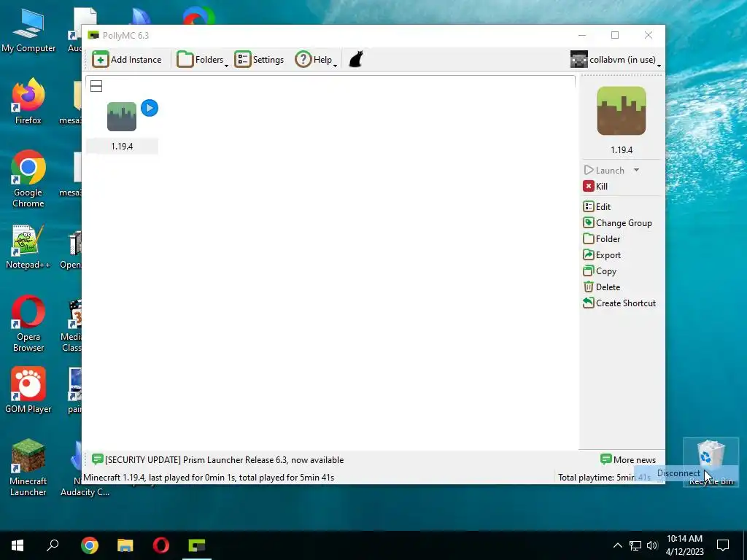Open taskbar search
The image size is (747, 560).
53,545
